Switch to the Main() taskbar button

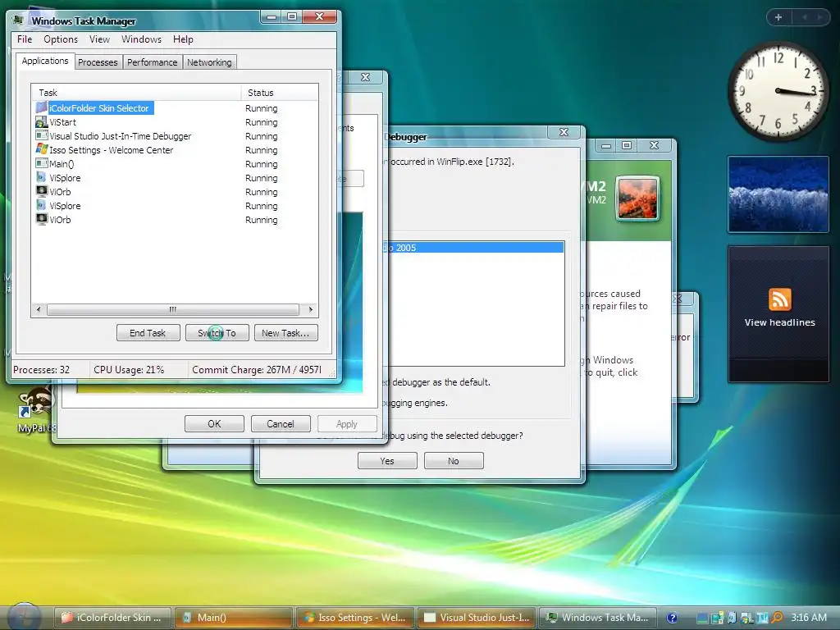[x=235, y=618]
